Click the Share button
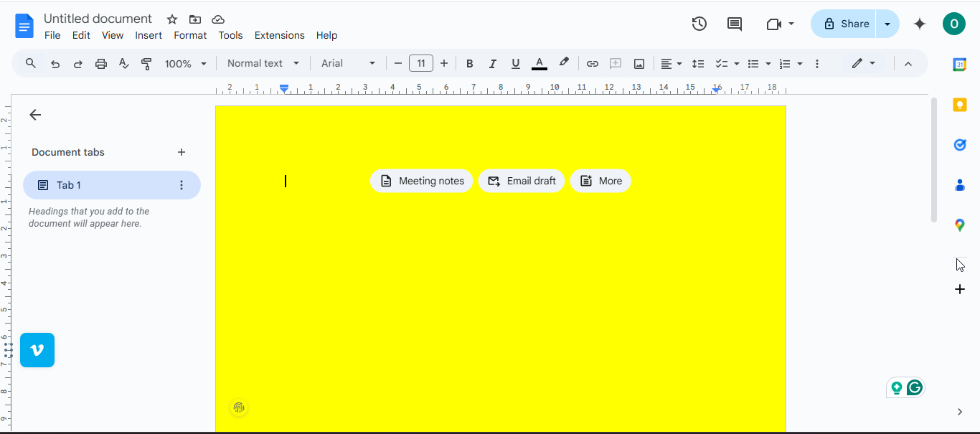This screenshot has height=434, width=980. coord(844,24)
